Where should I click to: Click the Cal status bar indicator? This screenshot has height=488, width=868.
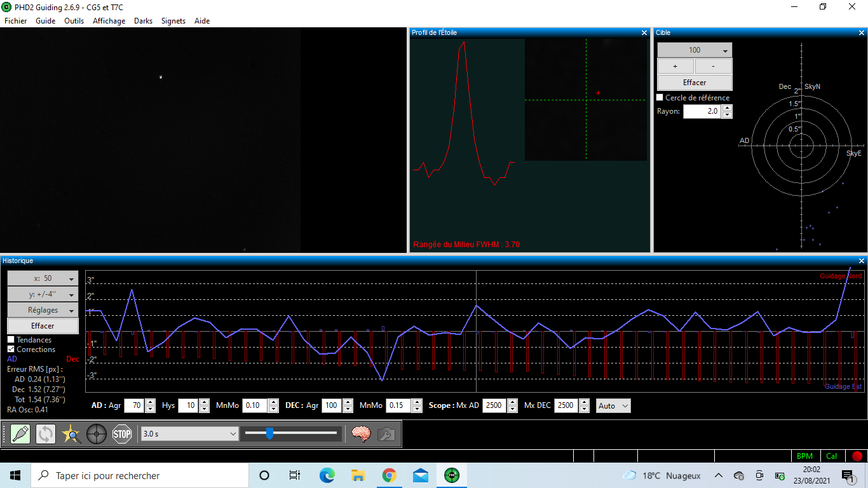[x=832, y=456]
